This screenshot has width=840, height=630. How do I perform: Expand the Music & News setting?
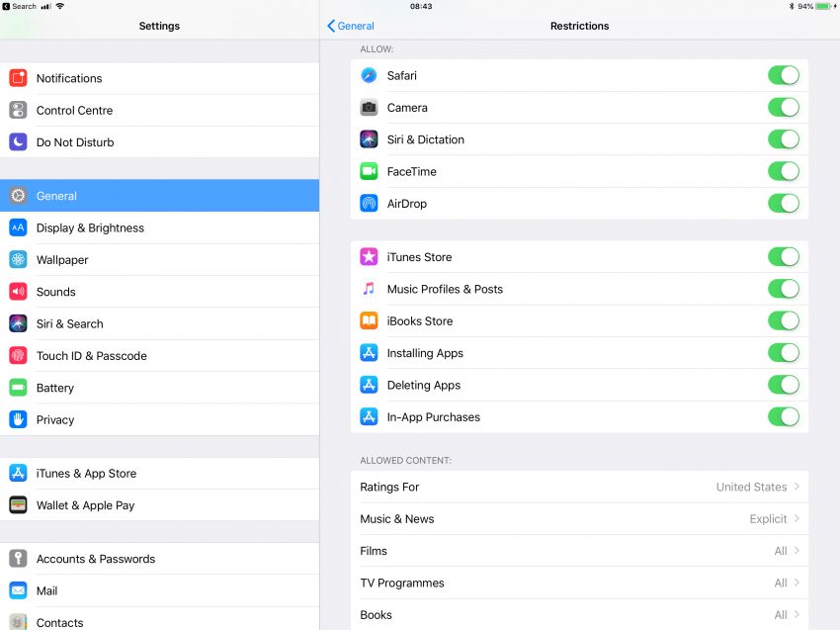coord(580,518)
